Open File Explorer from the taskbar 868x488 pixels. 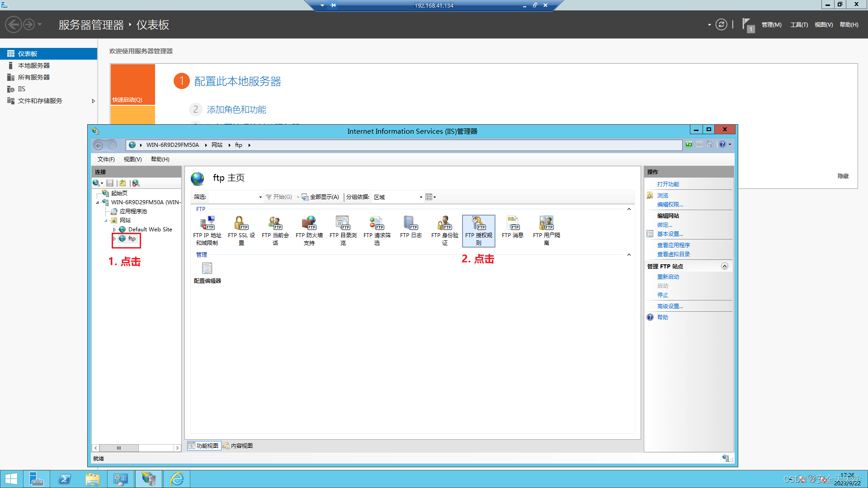click(x=93, y=479)
